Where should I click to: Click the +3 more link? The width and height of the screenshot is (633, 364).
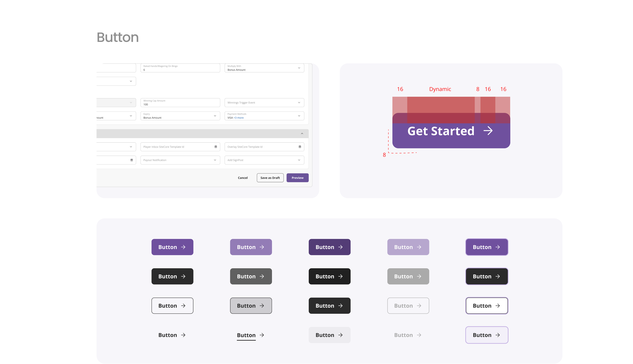click(238, 118)
